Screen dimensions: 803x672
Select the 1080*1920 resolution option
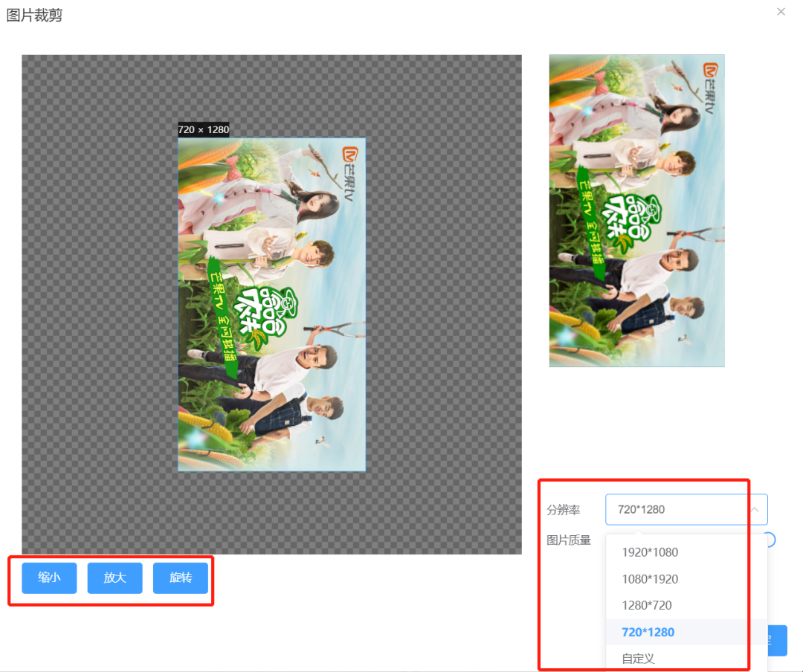click(686, 579)
